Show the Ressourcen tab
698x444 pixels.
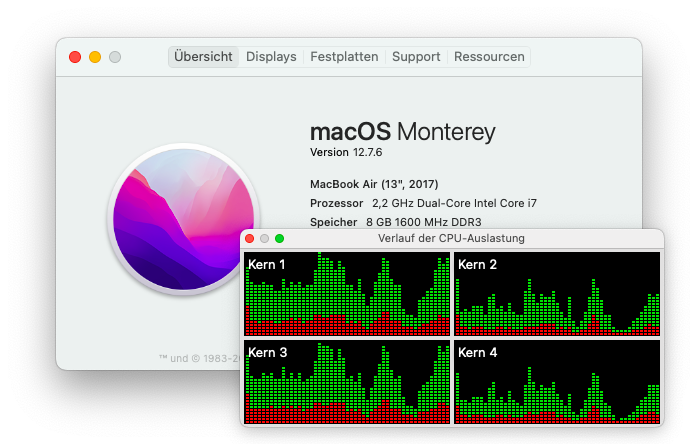[489, 57]
